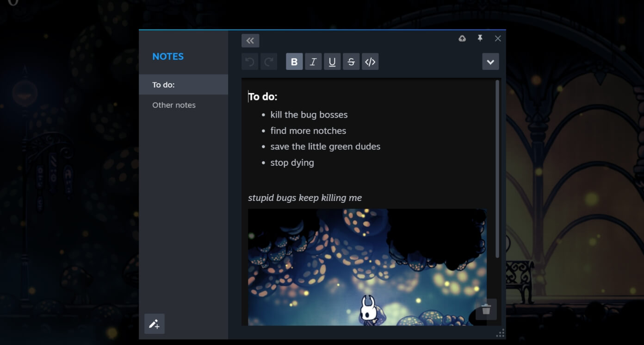
Task: Delete the note using the trash icon
Action: pyautogui.click(x=486, y=309)
